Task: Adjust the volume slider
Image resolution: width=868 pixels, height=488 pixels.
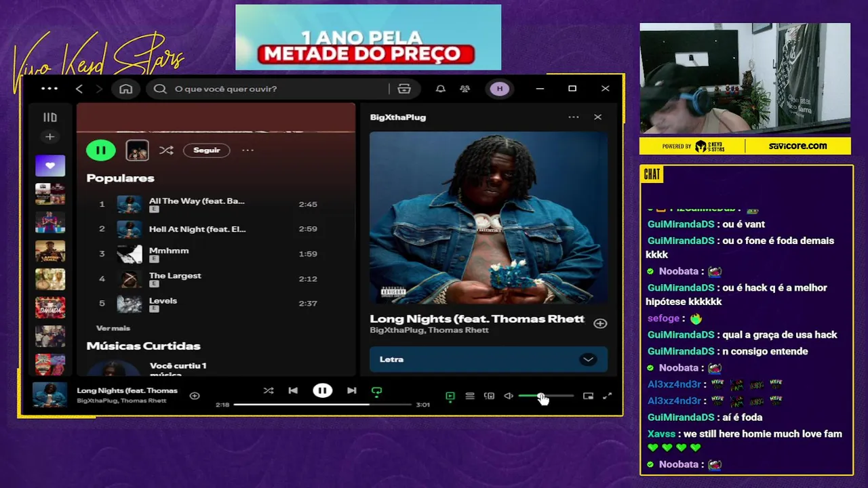Action: 546,396
